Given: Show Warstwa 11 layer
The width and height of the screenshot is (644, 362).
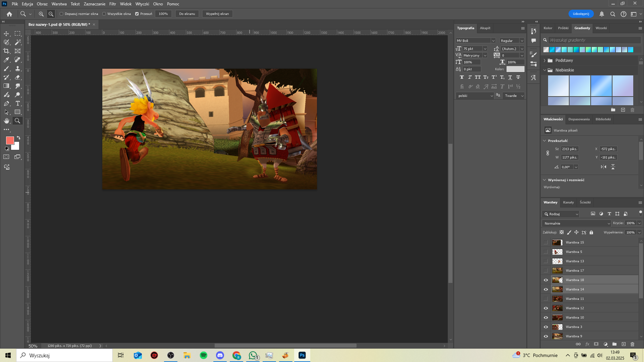Looking at the screenshot, I should coord(546,299).
